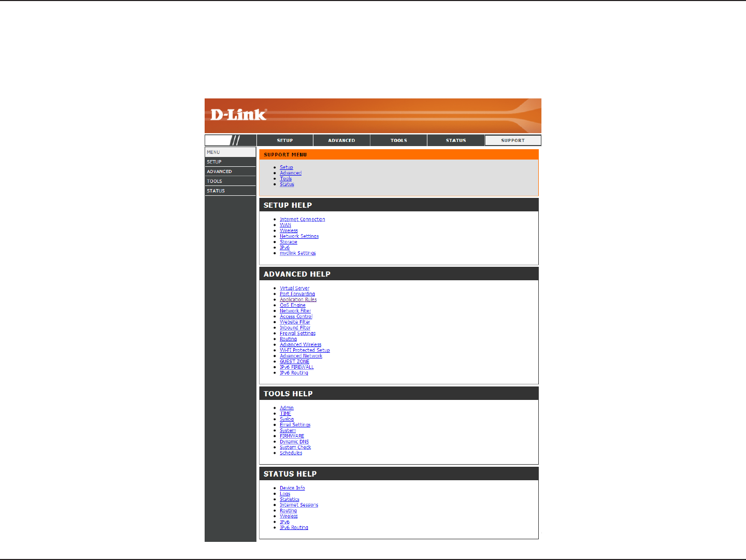Open the SETUP tab in the top navigation
Viewport: 746px width, 560px height.
click(x=285, y=140)
